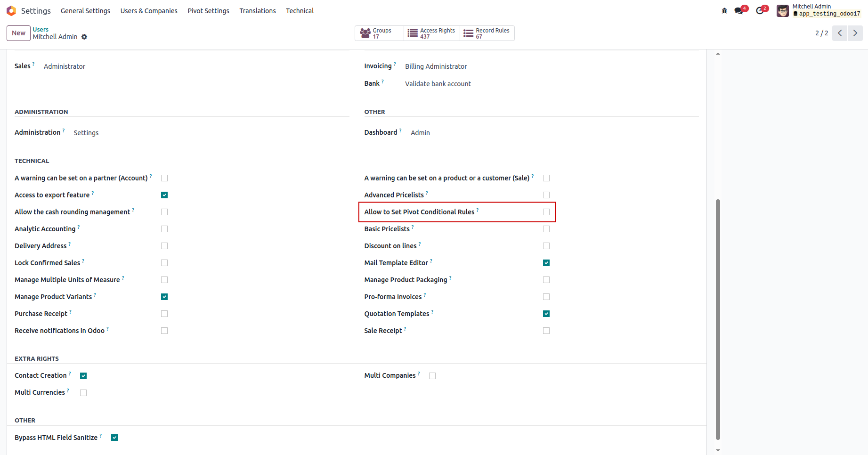
Task: Go to next record arrow
Action: (x=855, y=33)
